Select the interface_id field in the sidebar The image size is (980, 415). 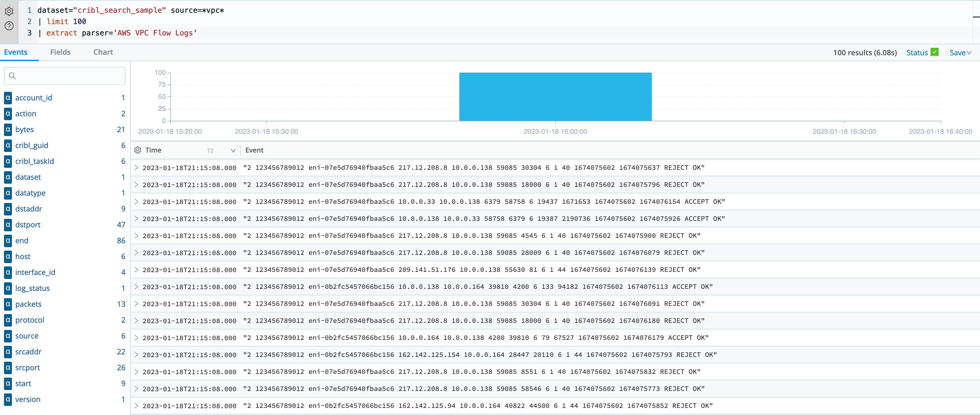click(x=35, y=272)
